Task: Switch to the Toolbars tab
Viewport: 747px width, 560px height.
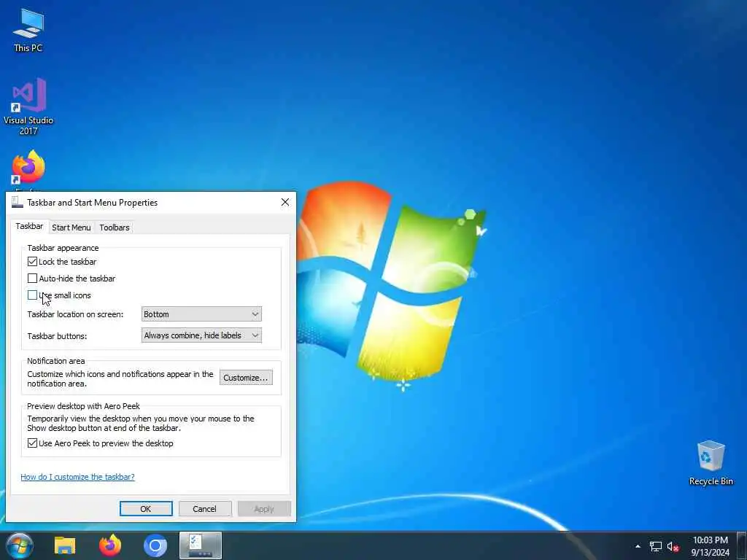Action: coord(115,227)
